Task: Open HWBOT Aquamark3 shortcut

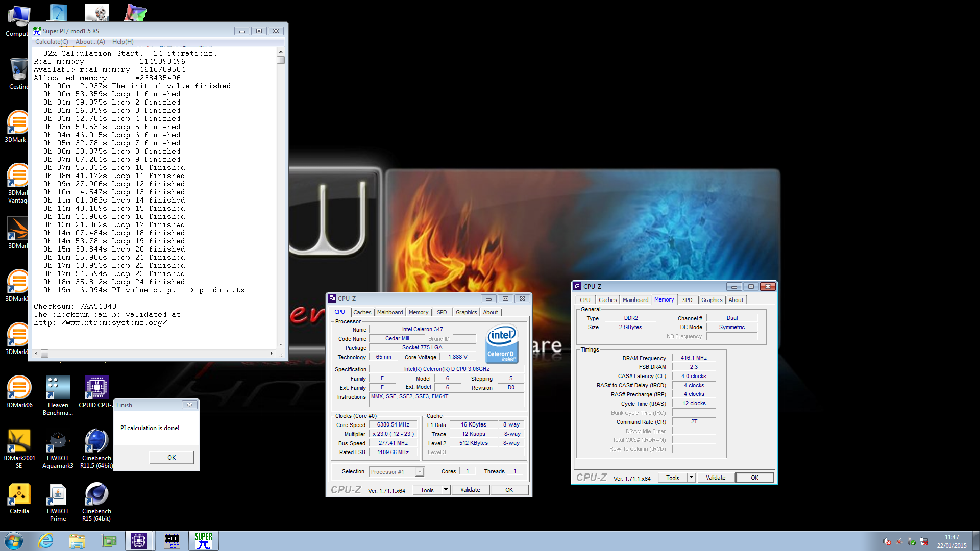Action: pos(58,448)
